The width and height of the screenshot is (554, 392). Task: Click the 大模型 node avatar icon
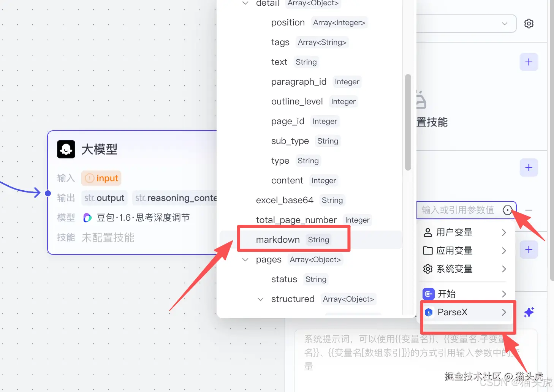66,149
